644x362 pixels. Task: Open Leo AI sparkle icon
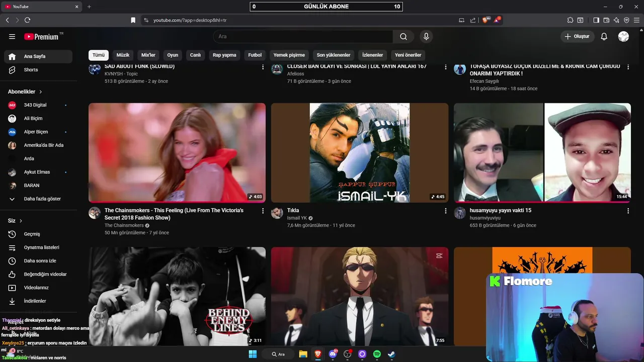[x=616, y=20]
